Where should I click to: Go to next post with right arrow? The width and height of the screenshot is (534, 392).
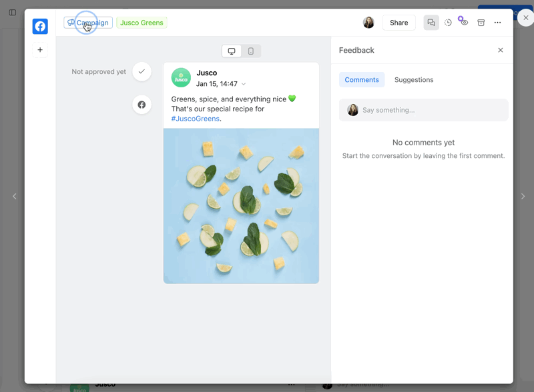pos(523,197)
